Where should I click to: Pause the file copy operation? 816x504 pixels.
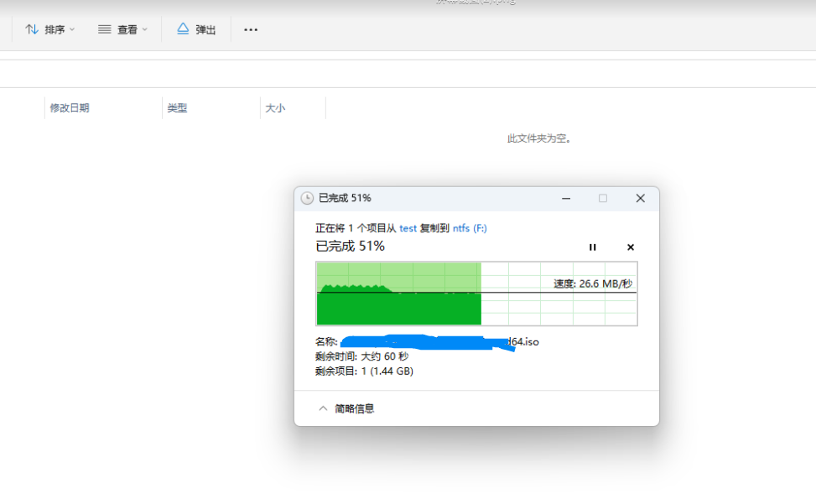click(592, 247)
